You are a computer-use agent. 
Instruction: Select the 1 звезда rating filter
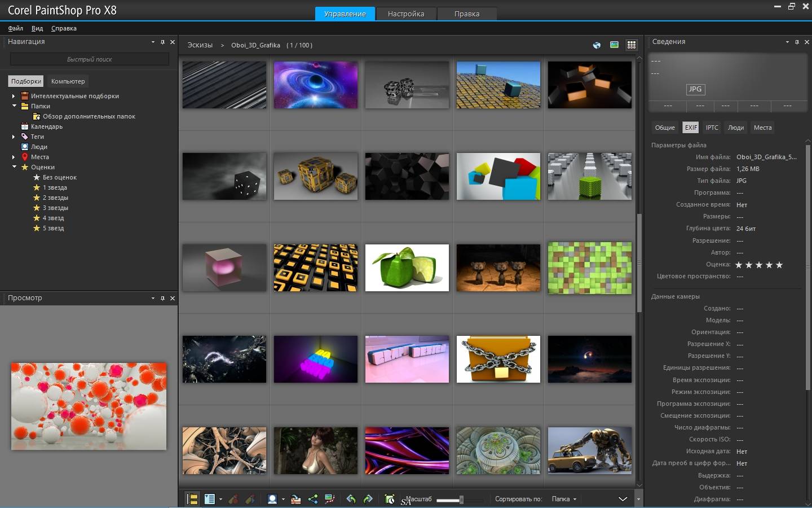coord(55,187)
